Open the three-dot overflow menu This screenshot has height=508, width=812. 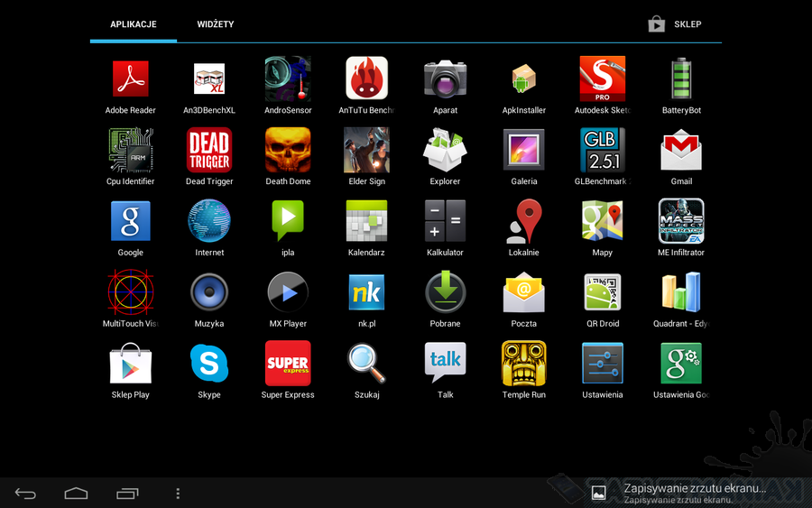178,494
